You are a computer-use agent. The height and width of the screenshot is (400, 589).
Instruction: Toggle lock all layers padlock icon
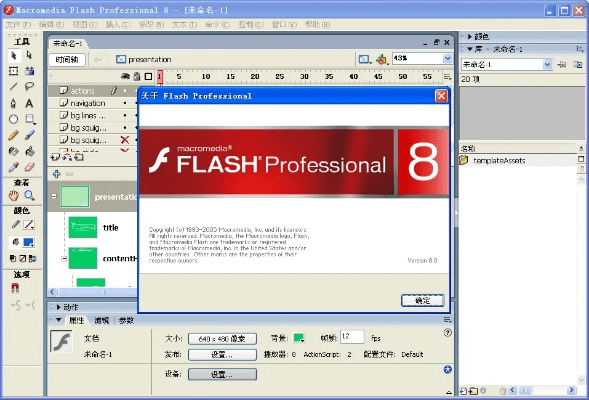click(x=137, y=77)
